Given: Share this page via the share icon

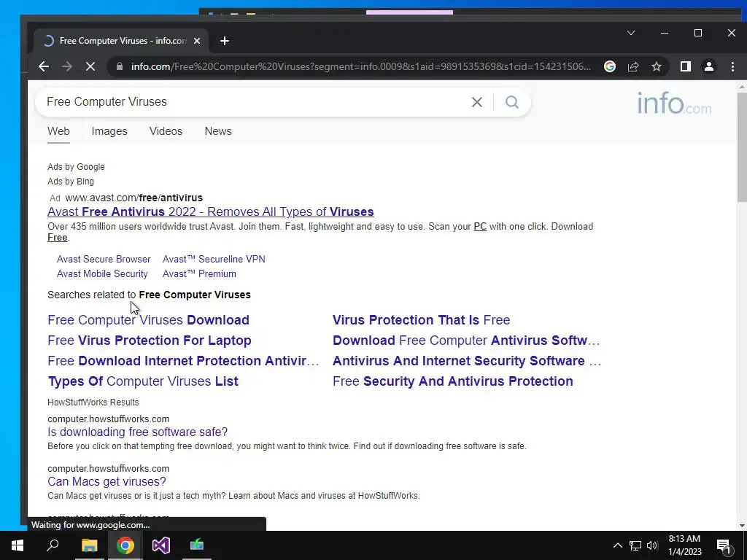Looking at the screenshot, I should [633, 66].
